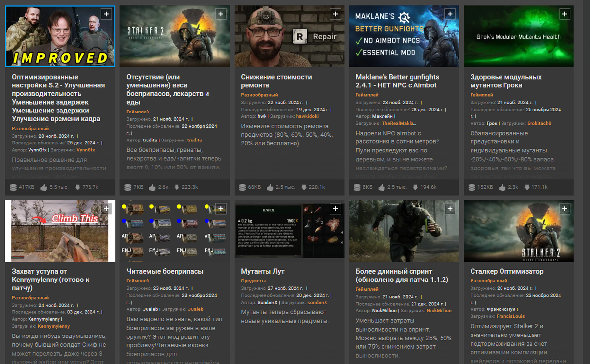The width and height of the screenshot is (590, 364).
Task: Open the running soldier sprint mod thumbnail
Action: click(x=404, y=231)
